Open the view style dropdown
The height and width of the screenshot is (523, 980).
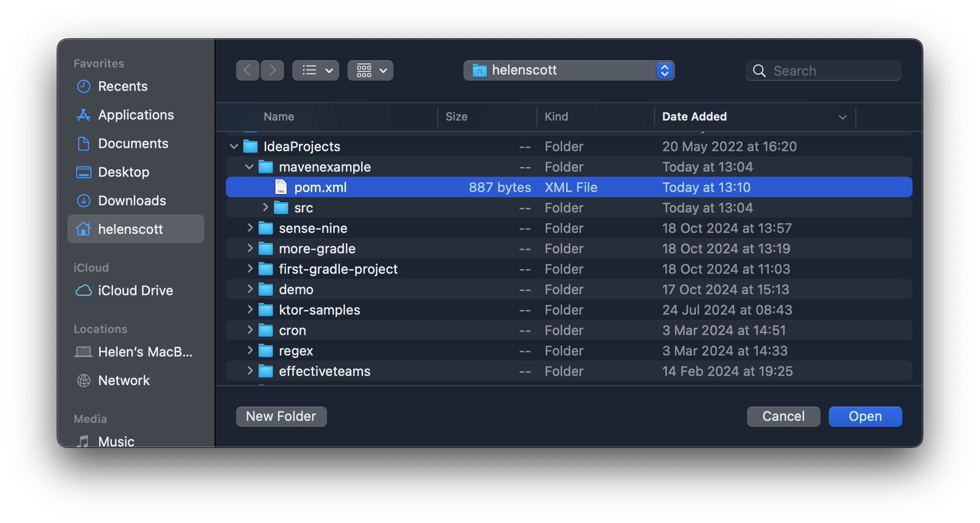(315, 70)
